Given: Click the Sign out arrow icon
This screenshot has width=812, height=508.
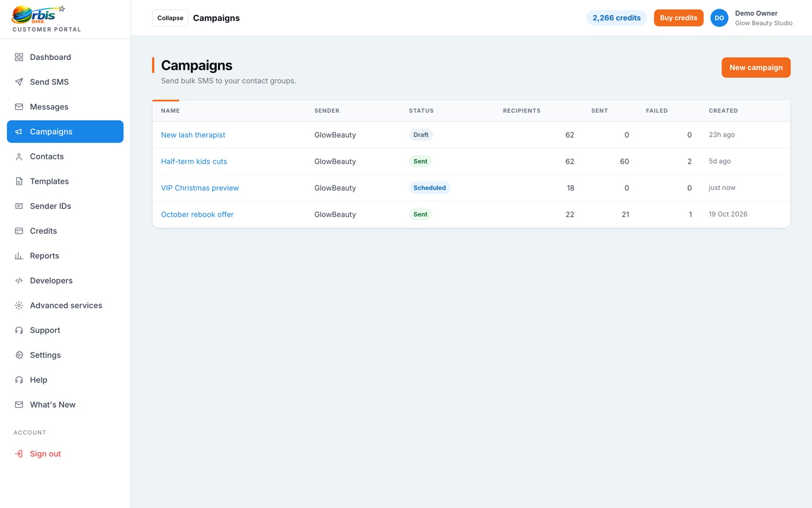Looking at the screenshot, I should 19,454.
